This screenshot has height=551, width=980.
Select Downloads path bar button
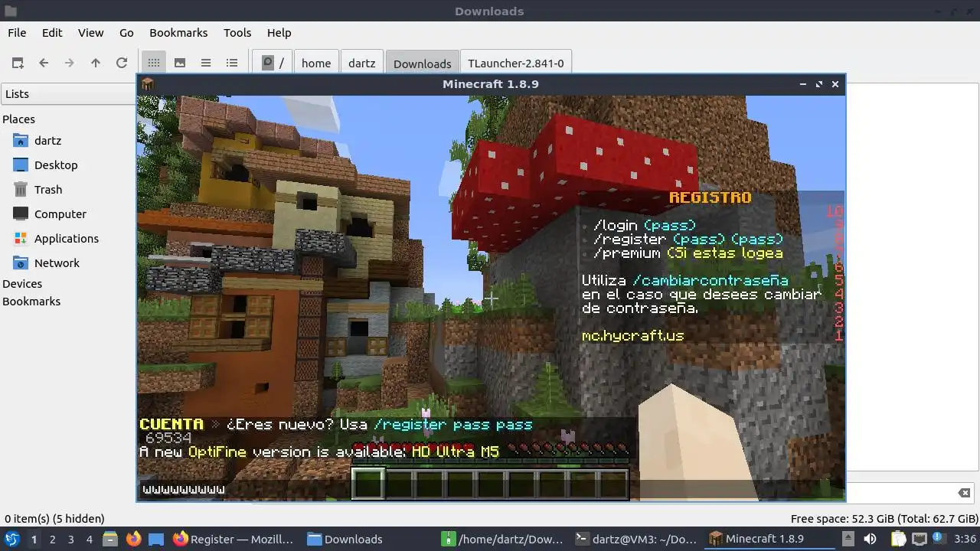pos(423,63)
